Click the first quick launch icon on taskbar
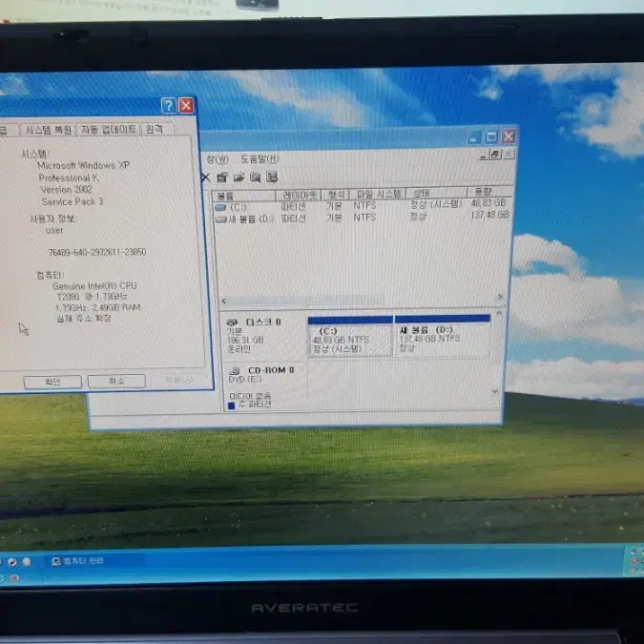Image resolution: width=644 pixels, height=644 pixels. (11, 562)
